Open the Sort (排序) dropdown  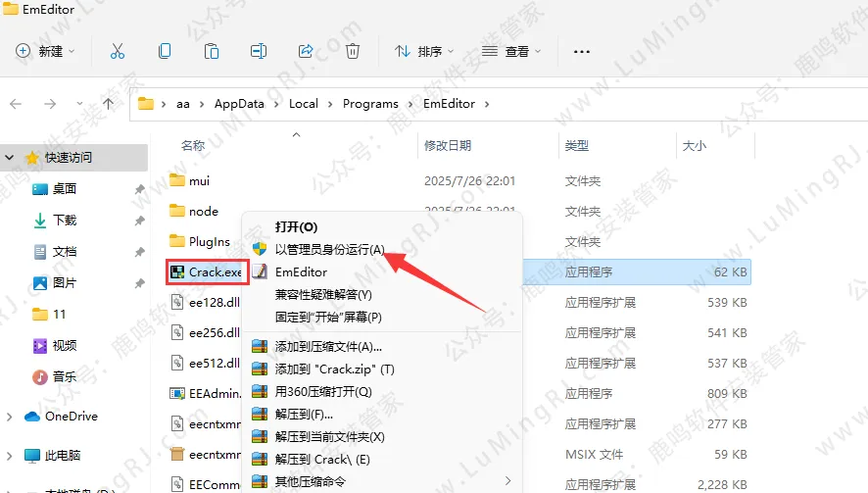pyautogui.click(x=424, y=52)
